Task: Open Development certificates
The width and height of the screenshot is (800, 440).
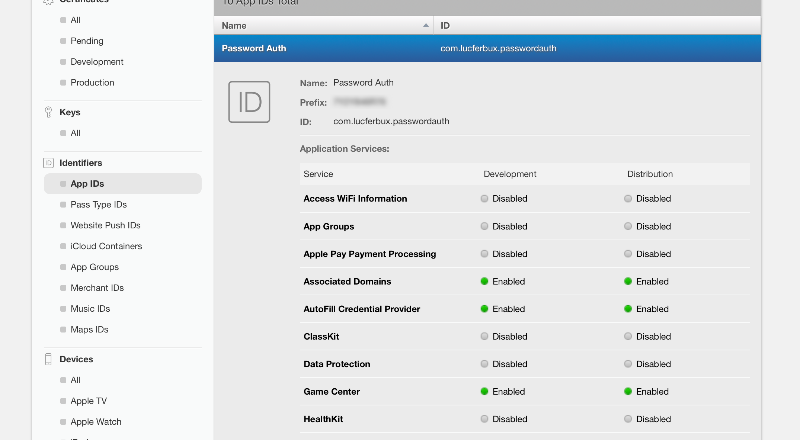Action: pyautogui.click(x=97, y=62)
